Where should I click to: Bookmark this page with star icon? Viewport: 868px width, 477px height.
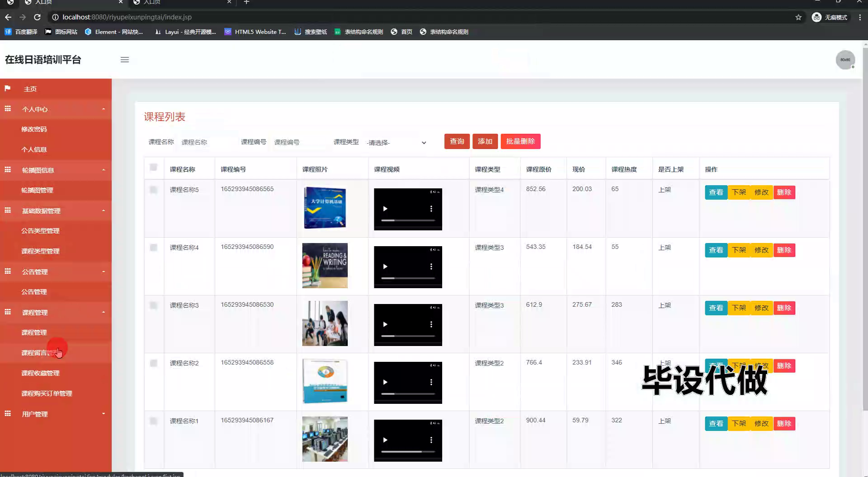pyautogui.click(x=798, y=17)
